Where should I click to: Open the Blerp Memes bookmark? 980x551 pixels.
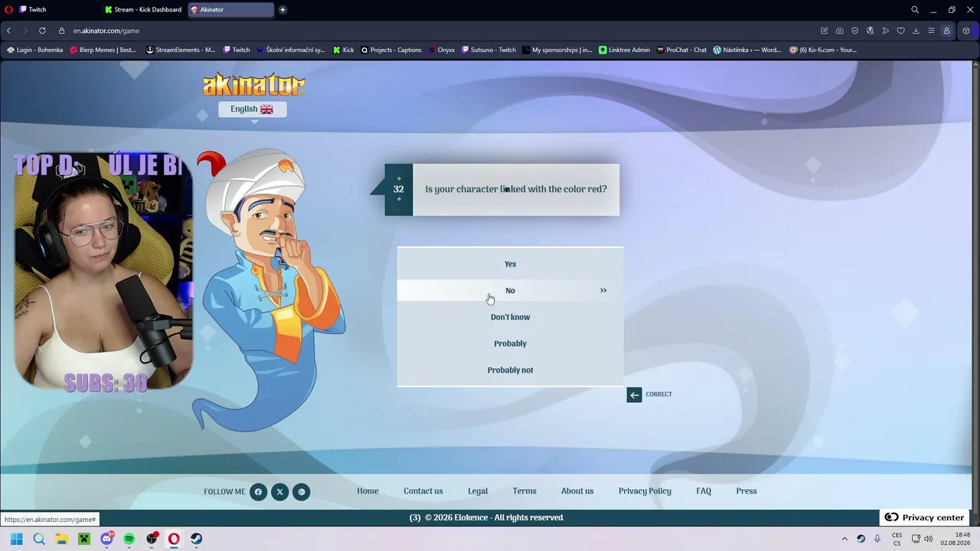point(103,50)
